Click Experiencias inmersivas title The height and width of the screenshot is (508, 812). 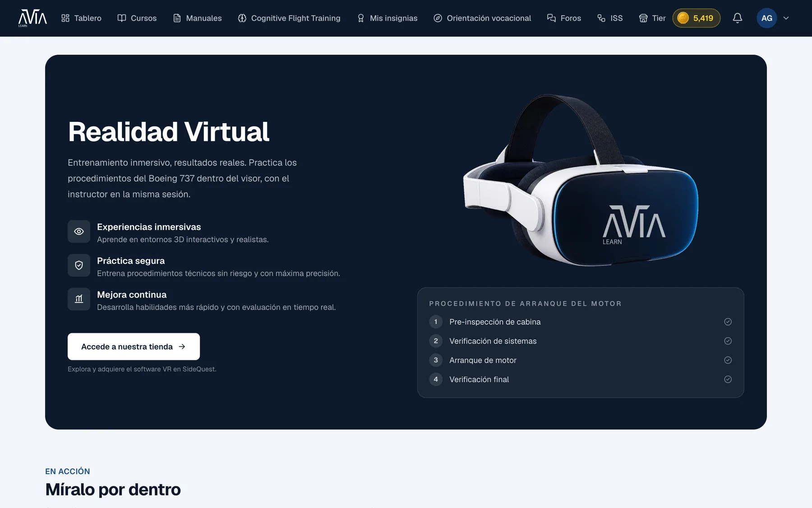click(x=149, y=227)
